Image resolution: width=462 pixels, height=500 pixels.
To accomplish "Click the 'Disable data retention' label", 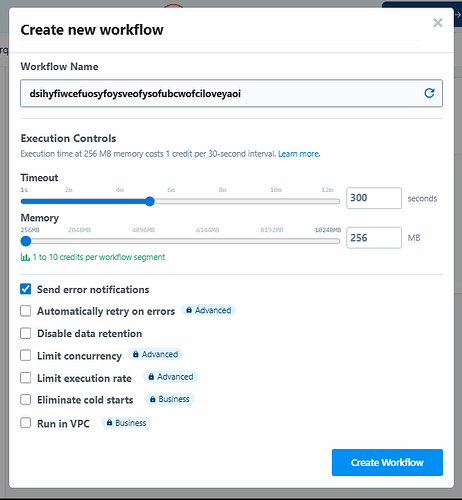I will click(89, 333).
